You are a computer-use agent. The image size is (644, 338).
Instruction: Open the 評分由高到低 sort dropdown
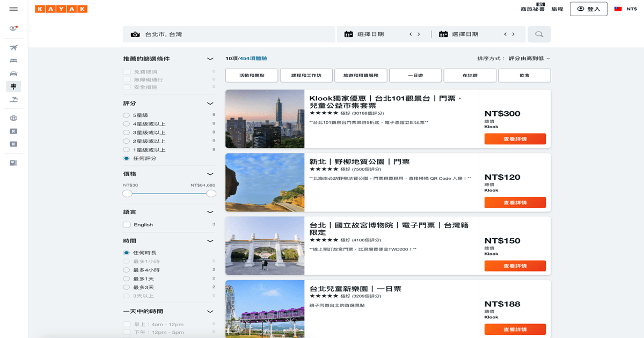pyautogui.click(x=529, y=58)
